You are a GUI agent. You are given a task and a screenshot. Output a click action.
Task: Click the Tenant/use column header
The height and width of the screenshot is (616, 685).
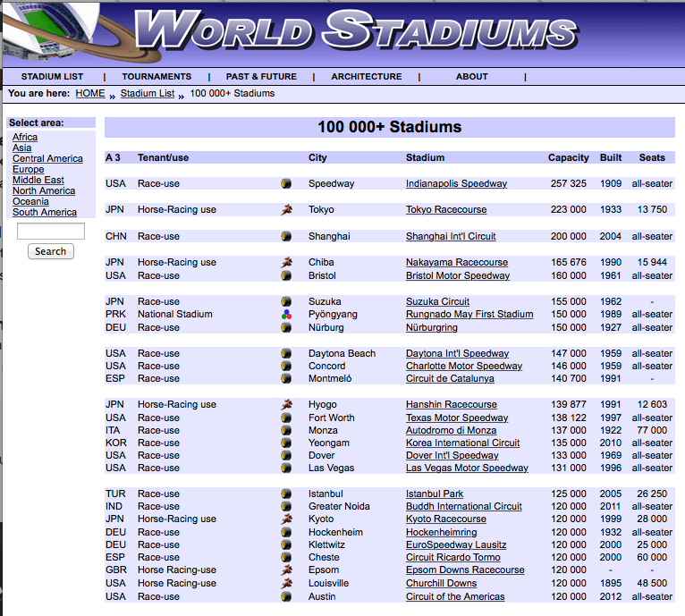pyautogui.click(x=163, y=157)
